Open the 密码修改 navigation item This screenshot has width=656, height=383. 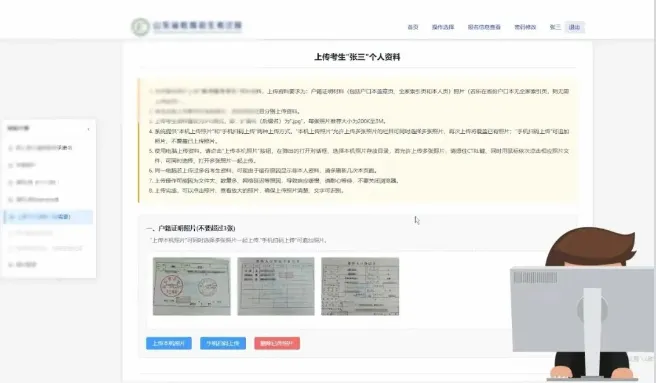(525, 27)
